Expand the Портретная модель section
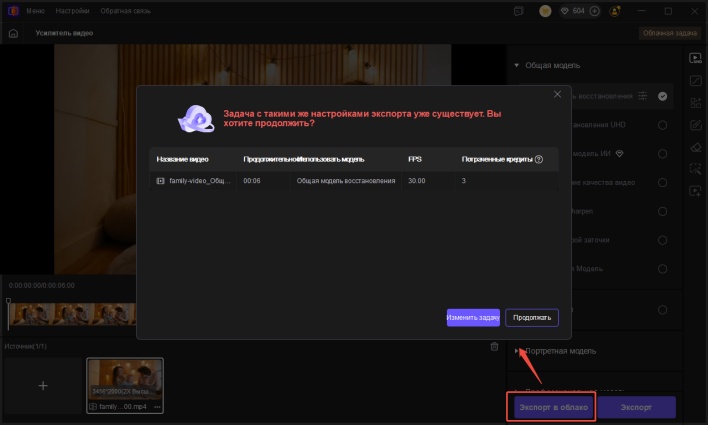The height and width of the screenshot is (425, 708). 517,351
